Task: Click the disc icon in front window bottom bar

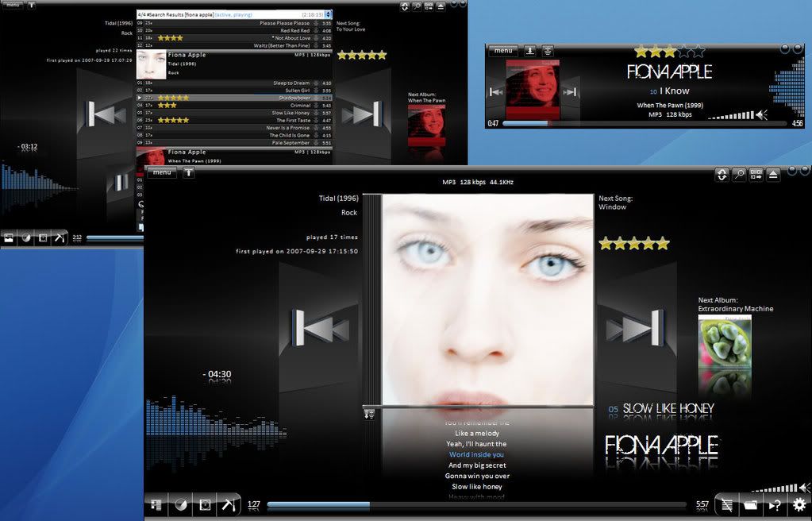Action: click(180, 504)
